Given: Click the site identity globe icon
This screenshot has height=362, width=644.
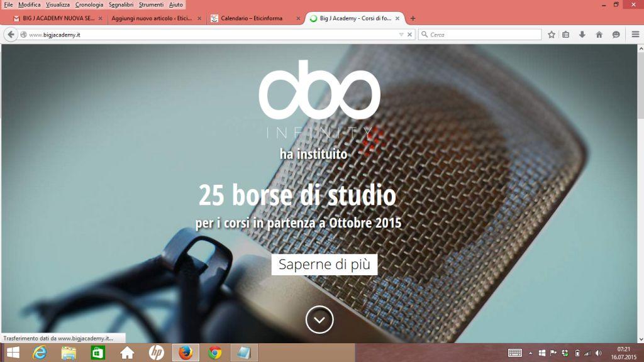Looking at the screenshot, I should click(24, 35).
